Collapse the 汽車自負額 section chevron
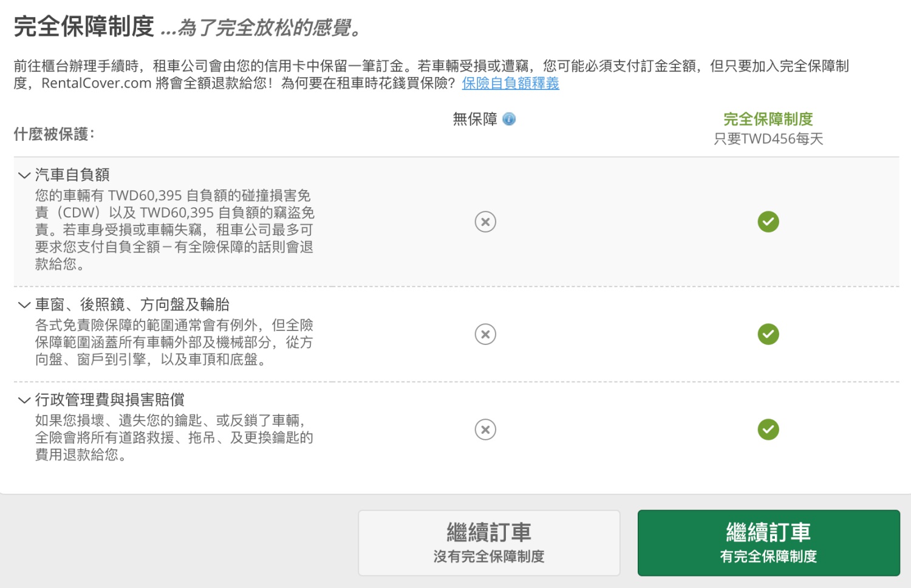Screen dimensions: 911x588 (24, 176)
